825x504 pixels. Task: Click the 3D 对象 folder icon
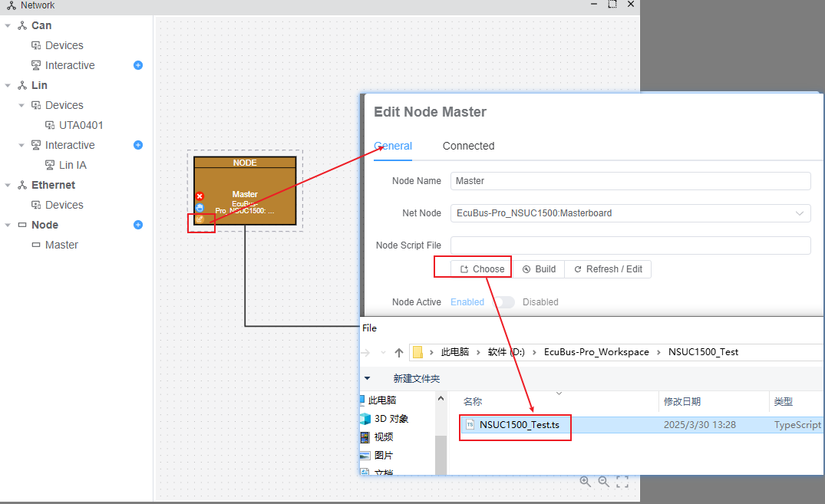[365, 419]
